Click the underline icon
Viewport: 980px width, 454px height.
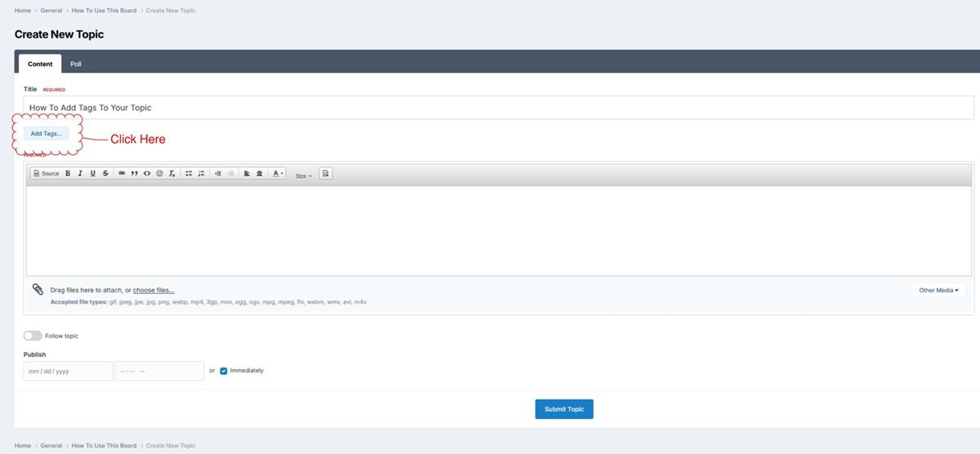[x=93, y=173]
